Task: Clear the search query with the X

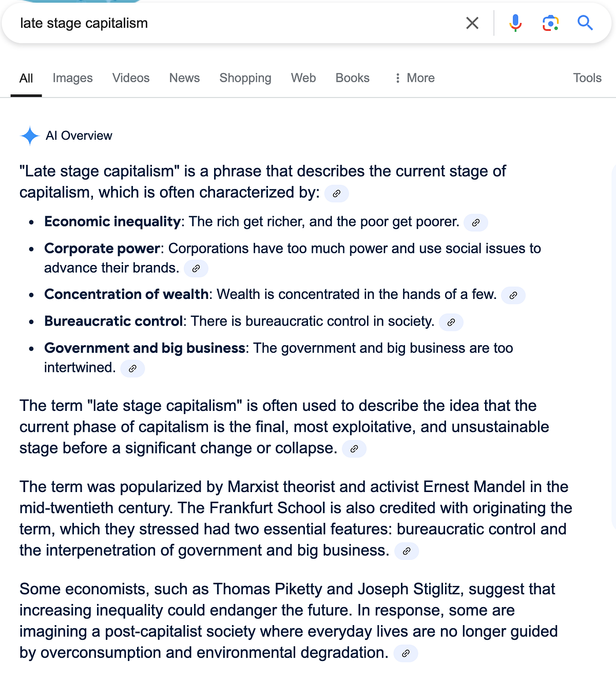Action: 472,23
